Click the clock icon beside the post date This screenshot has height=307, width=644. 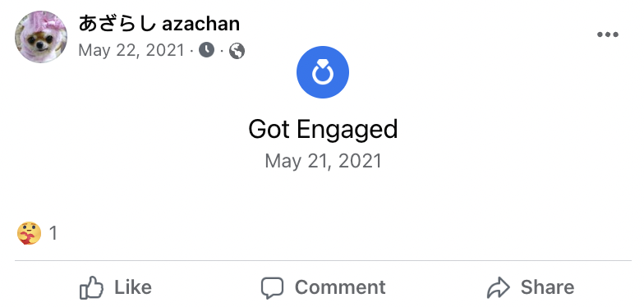[207, 51]
